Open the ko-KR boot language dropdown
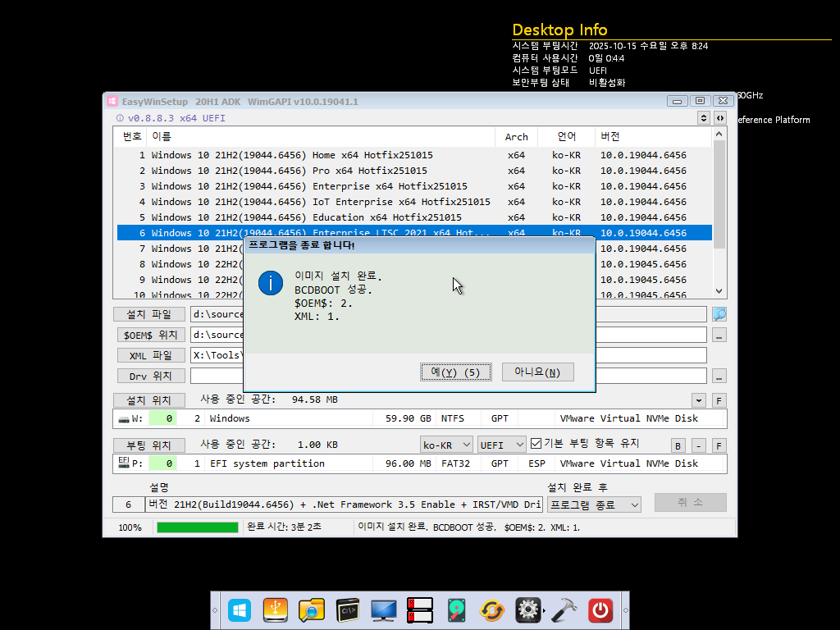Image resolution: width=840 pixels, height=630 pixels. [x=446, y=445]
